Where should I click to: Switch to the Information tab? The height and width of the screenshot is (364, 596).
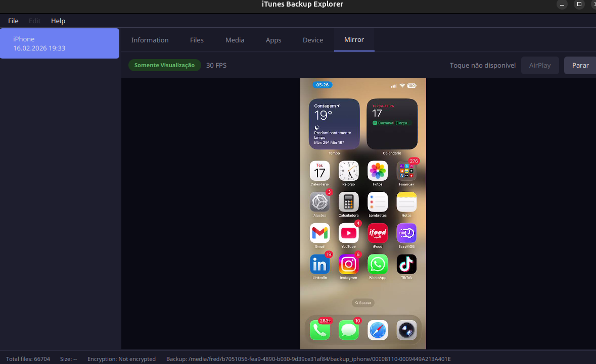click(150, 40)
